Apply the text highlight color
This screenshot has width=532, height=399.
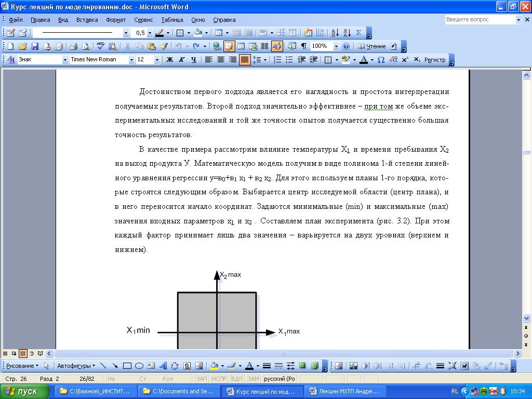[345, 60]
